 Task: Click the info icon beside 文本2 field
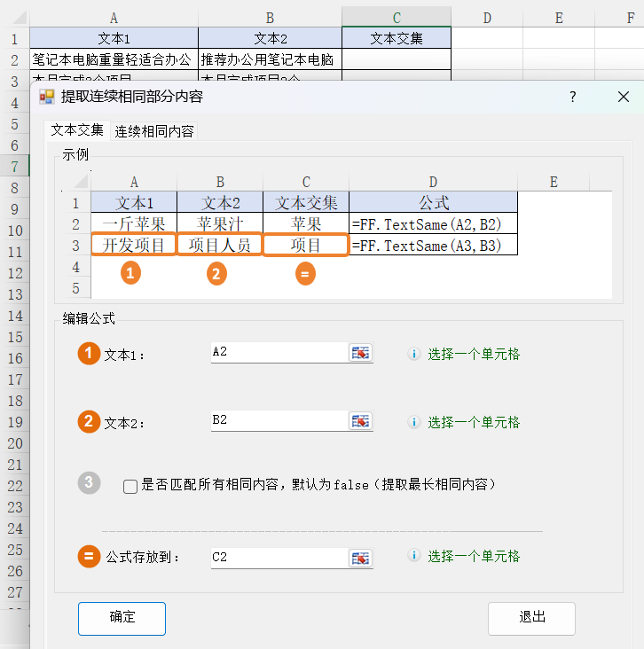[413, 422]
